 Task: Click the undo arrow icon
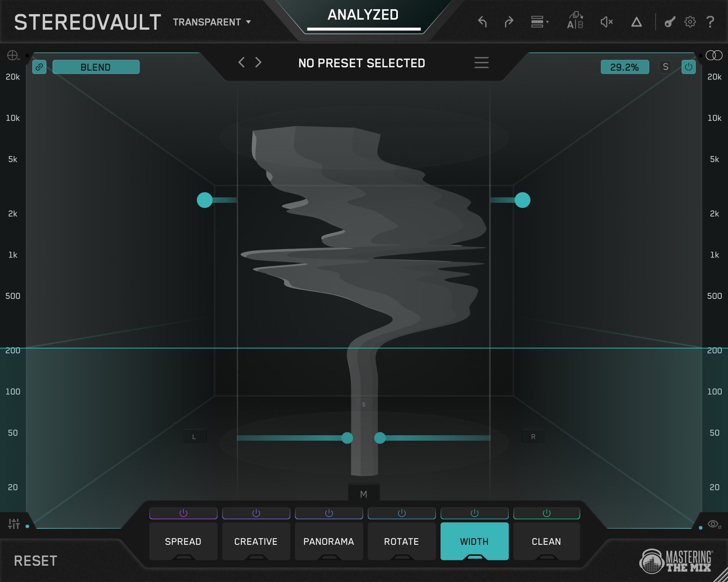(482, 22)
